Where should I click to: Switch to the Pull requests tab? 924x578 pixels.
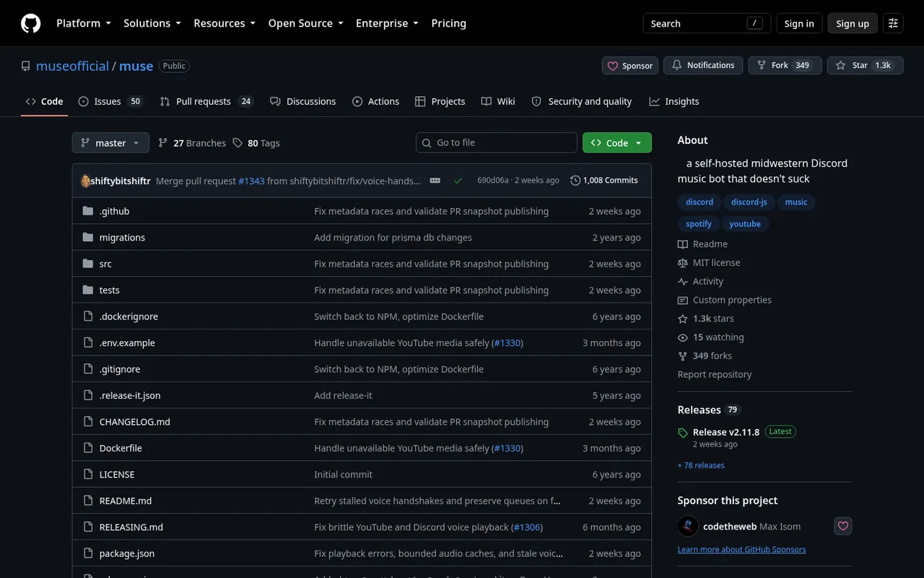pyautogui.click(x=206, y=101)
